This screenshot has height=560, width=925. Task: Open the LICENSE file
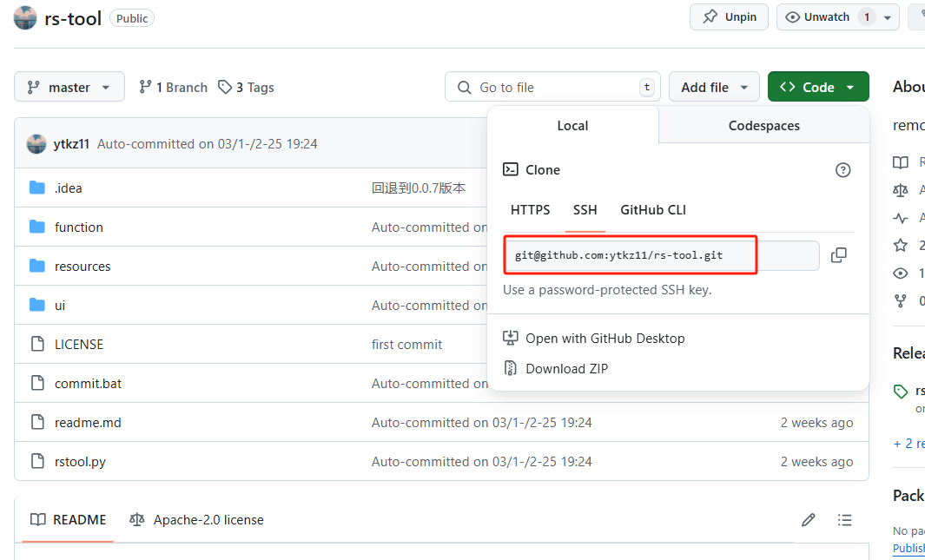(x=79, y=345)
